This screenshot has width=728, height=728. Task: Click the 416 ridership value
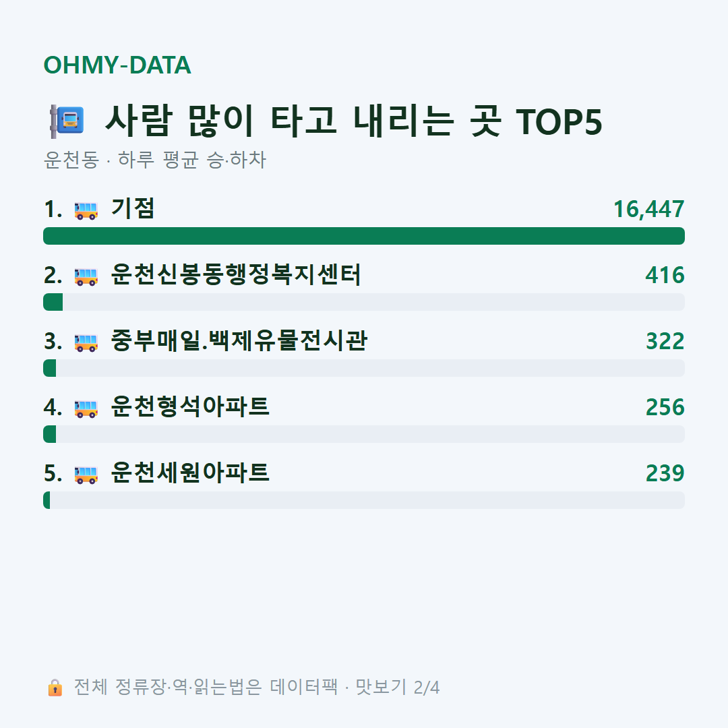[665, 275]
